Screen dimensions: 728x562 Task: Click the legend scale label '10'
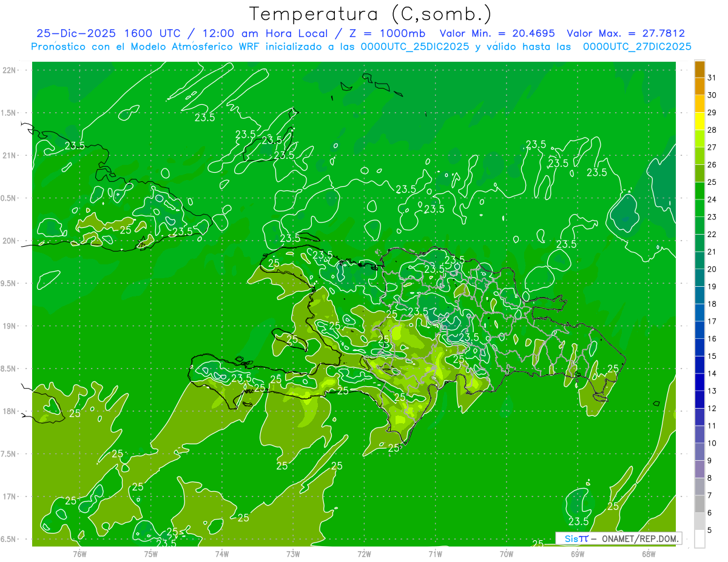point(712,444)
